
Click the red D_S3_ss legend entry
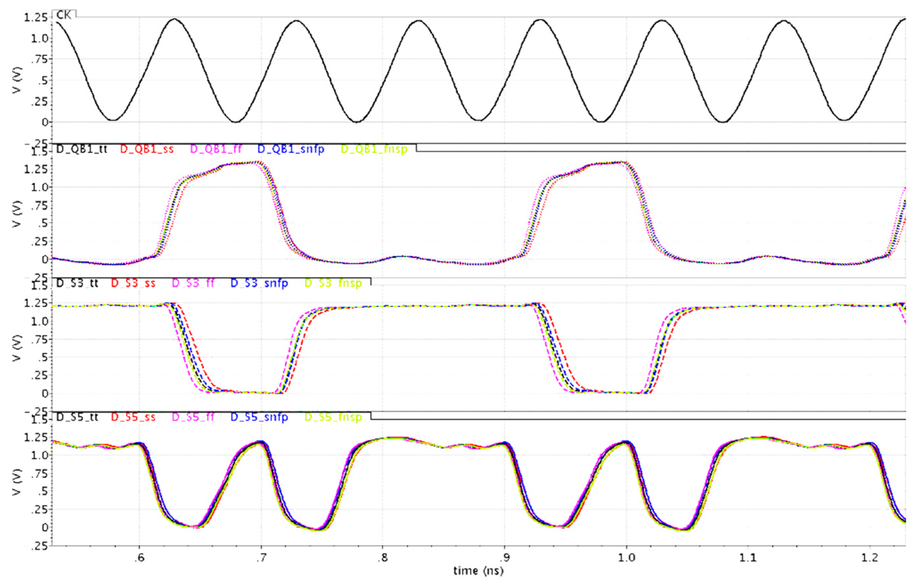tap(134, 283)
